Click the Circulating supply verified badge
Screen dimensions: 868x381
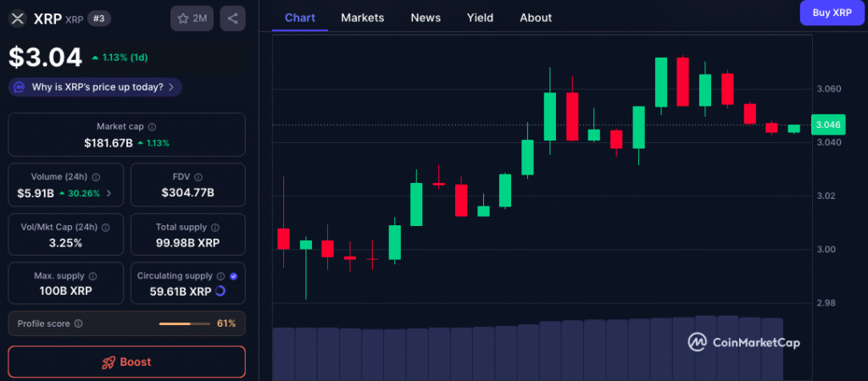(233, 276)
